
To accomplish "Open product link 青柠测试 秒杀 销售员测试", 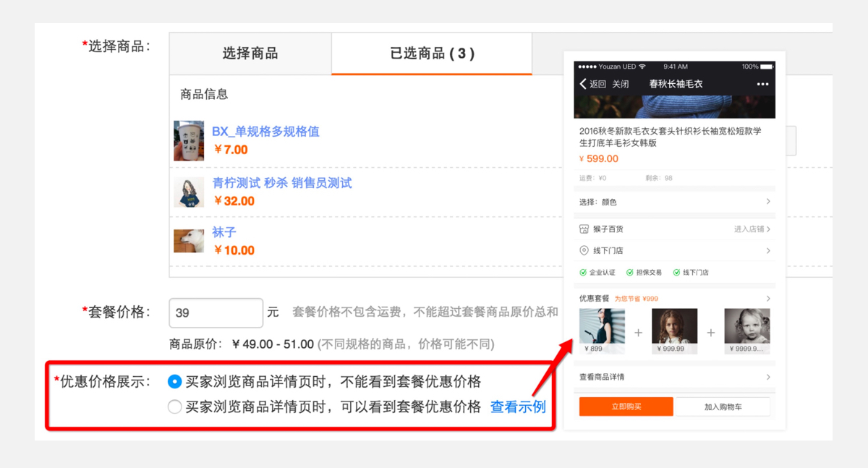I will tap(282, 183).
